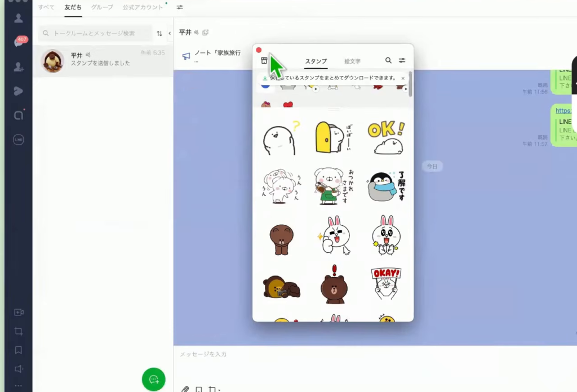The width and height of the screenshot is (577, 392).
Task: Select the 公式アカウント filter tab
Action: [x=143, y=7]
